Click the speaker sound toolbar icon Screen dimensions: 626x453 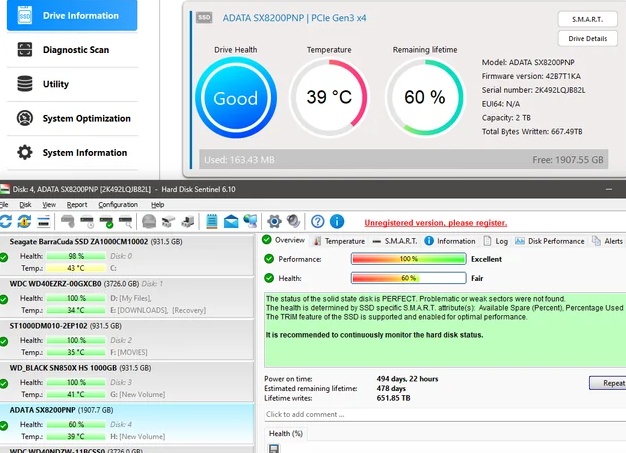pyautogui.click(x=293, y=222)
